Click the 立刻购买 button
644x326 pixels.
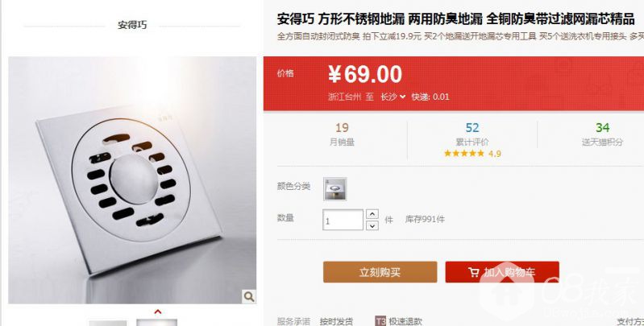tap(380, 272)
